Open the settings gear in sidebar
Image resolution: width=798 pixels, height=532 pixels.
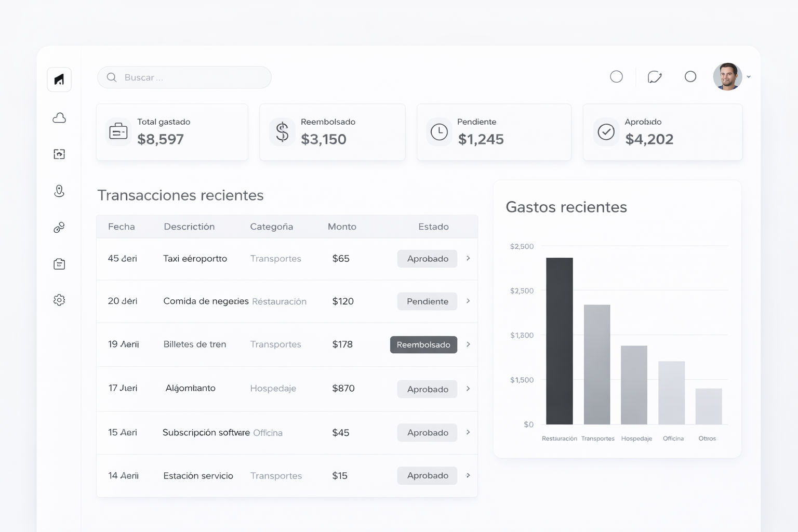pyautogui.click(x=59, y=300)
